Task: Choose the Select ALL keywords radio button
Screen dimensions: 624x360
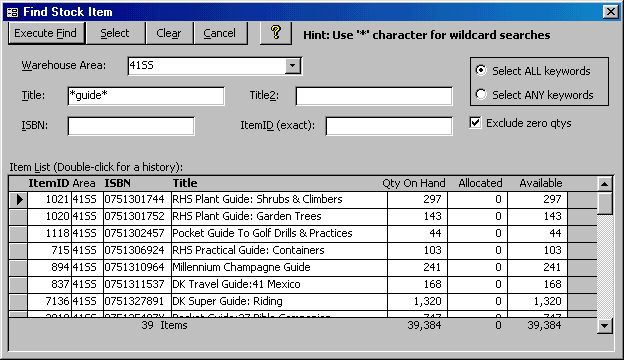Action: point(481,71)
